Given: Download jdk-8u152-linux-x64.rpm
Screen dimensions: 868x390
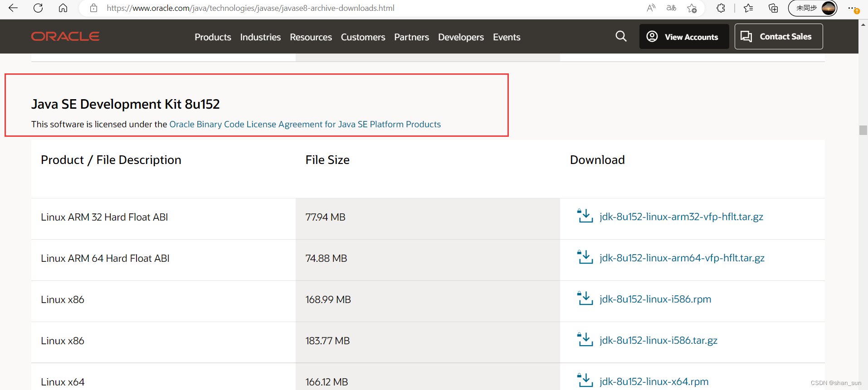Looking at the screenshot, I should coord(654,381).
